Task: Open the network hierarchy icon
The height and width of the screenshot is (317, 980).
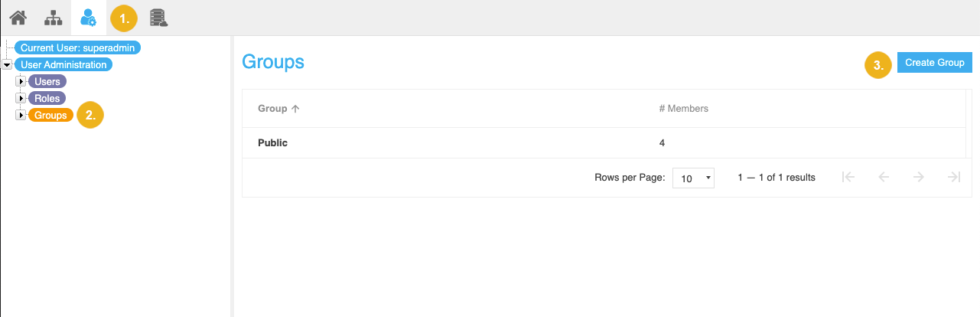Action: pyautogui.click(x=54, y=17)
